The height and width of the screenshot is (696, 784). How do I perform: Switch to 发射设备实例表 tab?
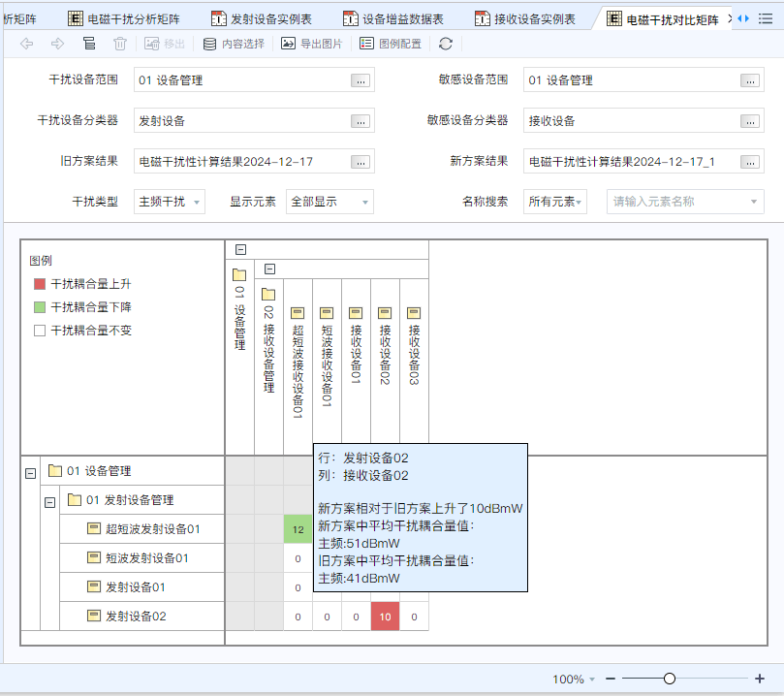pyautogui.click(x=262, y=19)
